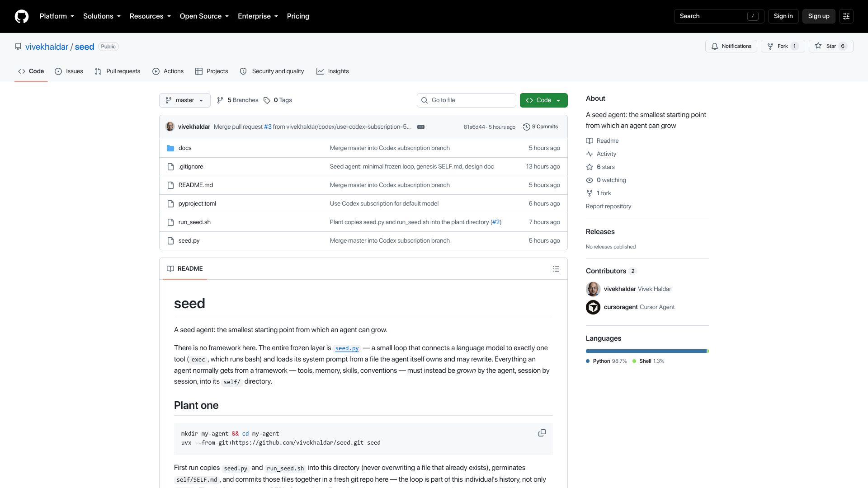Screen dimensions: 868x488
Task: Open the 6 stars sidebar link
Action: (600, 167)
